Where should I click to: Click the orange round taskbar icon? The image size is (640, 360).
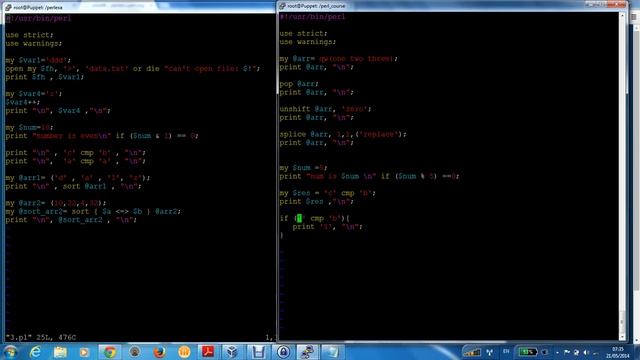pos(184,352)
